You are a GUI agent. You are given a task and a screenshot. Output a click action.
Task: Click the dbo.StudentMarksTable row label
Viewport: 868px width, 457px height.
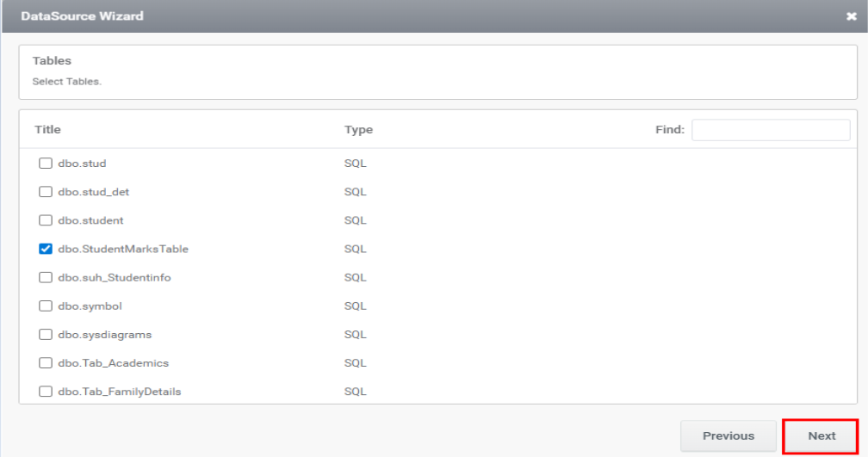[x=122, y=249]
